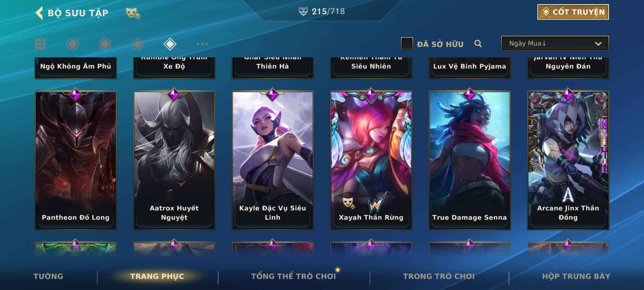This screenshot has width=644, height=290.
Task: Click the chevron on the sort dropdown
Action: pyautogui.click(x=598, y=44)
